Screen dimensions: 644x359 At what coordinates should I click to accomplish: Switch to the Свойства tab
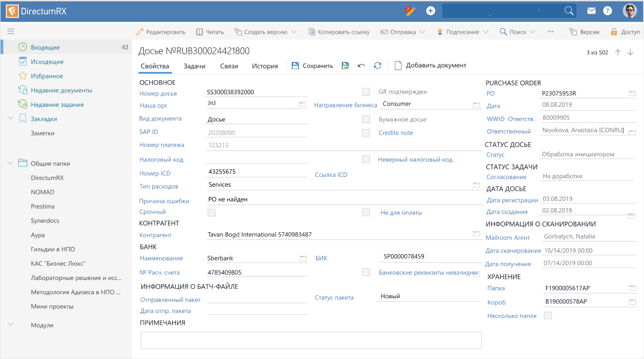(x=155, y=65)
